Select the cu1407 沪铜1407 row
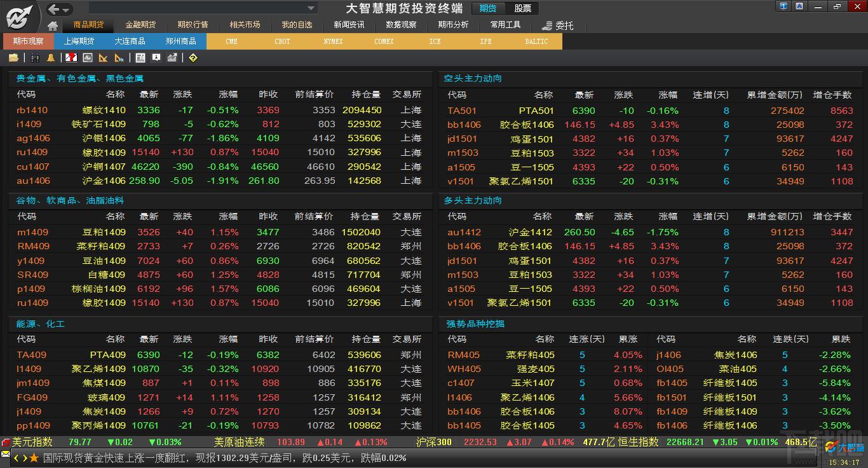Image resolution: width=868 pixels, height=468 pixels. point(220,167)
